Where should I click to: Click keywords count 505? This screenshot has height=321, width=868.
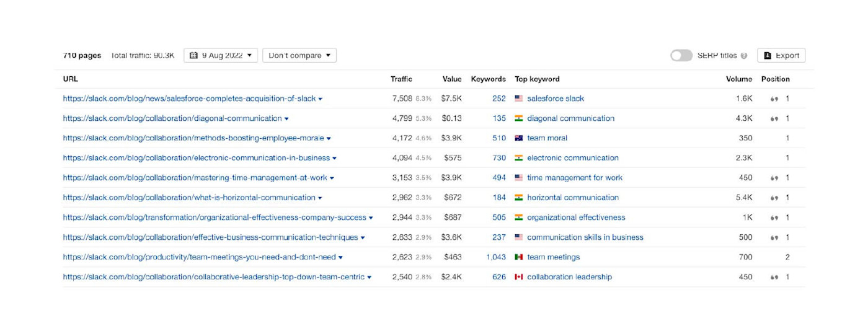click(x=499, y=218)
